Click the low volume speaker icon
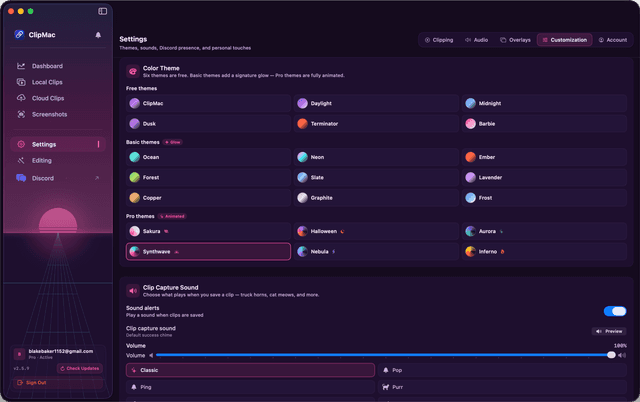 [151, 355]
